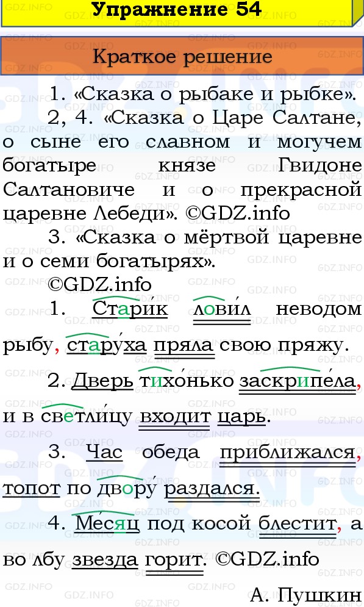Click the underlined word 'звезда'
The height and width of the screenshot is (607, 364).
click(105, 560)
